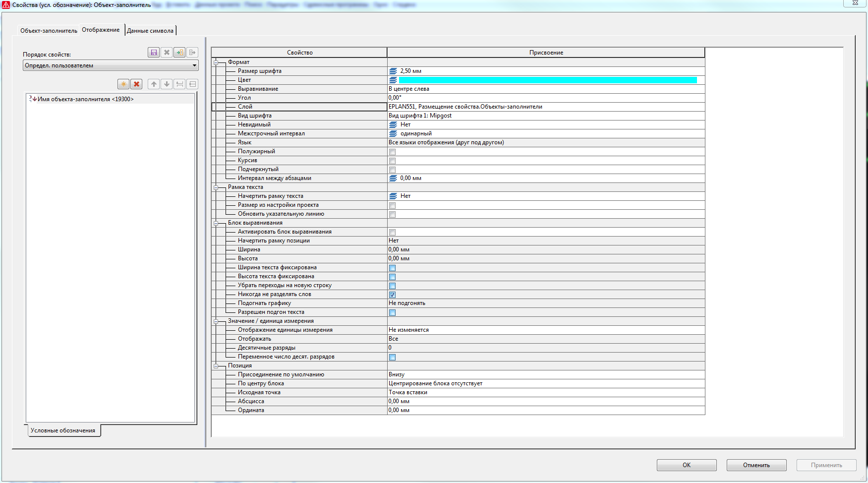Click the layer icon beside одинарный
The height and width of the screenshot is (483, 868).
click(x=393, y=133)
